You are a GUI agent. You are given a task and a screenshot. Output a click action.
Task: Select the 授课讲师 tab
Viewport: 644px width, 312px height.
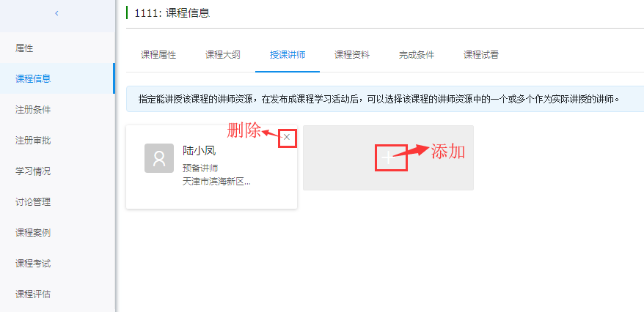click(288, 55)
